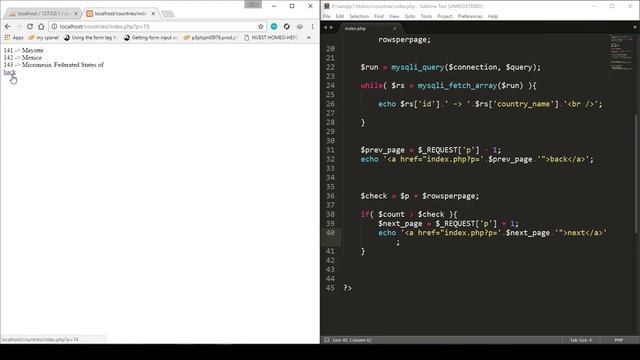The image size is (640, 360).
Task: Reload the countries page in Chrome
Action: pos(30,27)
